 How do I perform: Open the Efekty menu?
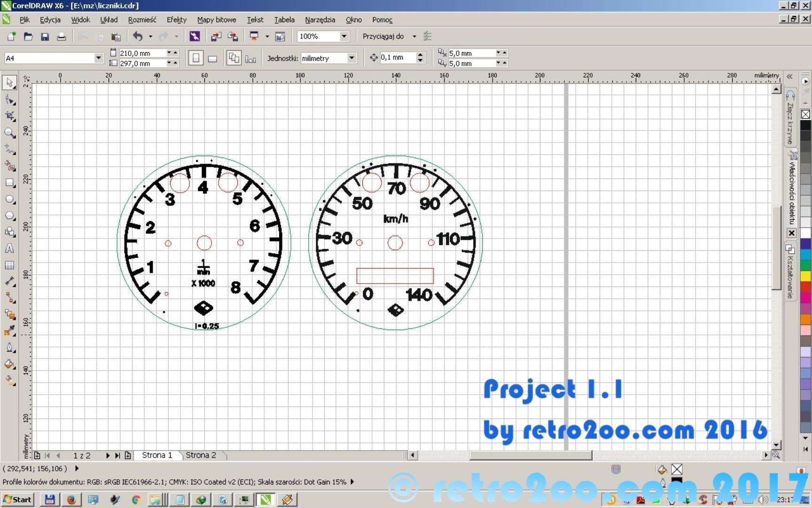pyautogui.click(x=176, y=20)
